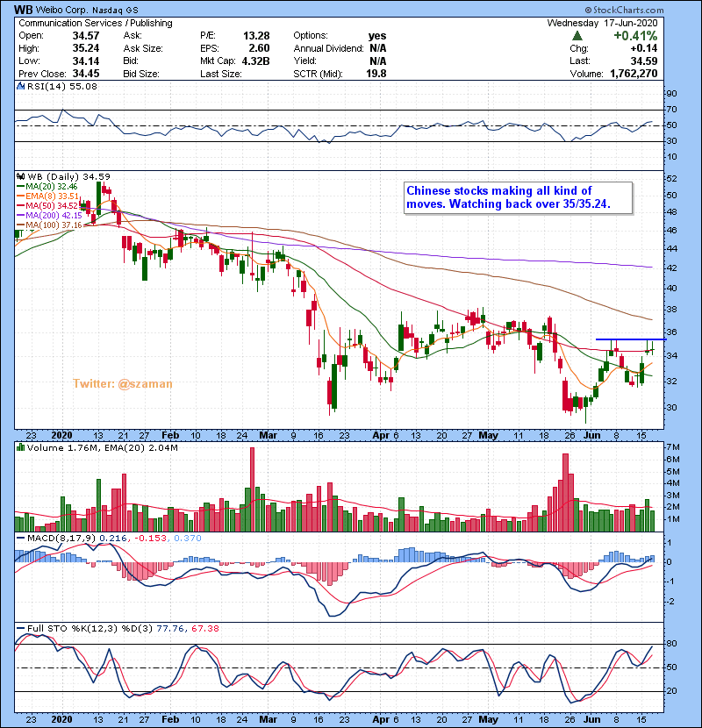The image size is (702, 728).
Task: Click the Weibo Corp. company name
Action: [x=62, y=10]
